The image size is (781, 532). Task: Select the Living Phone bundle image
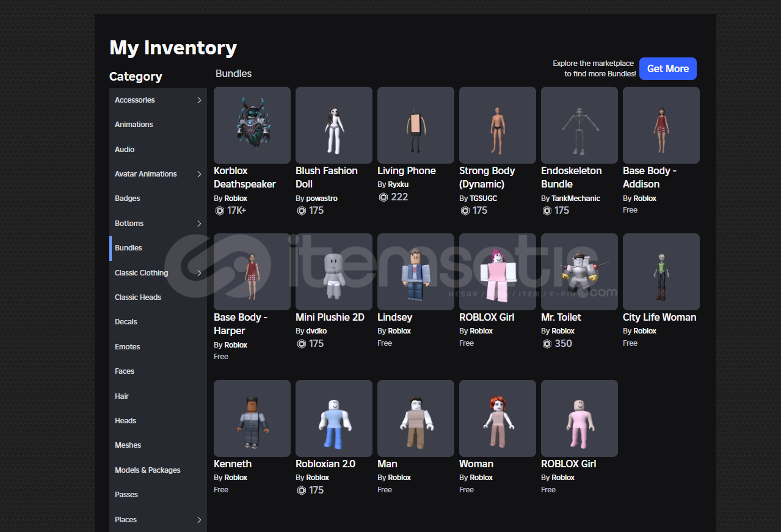coord(416,125)
